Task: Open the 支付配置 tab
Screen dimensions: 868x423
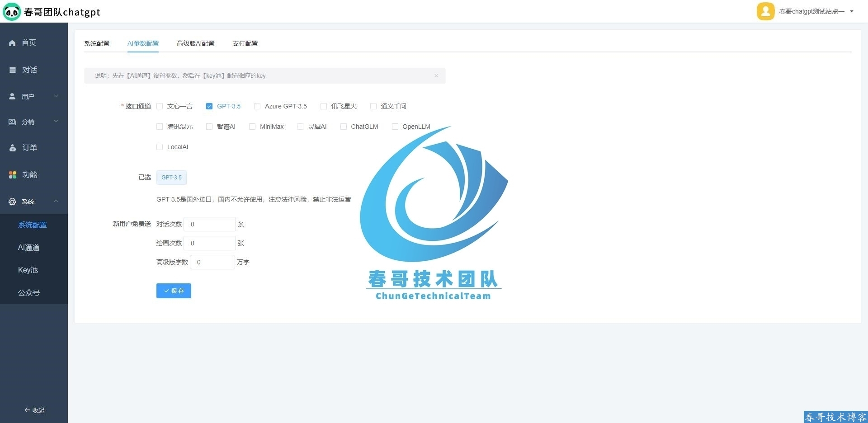Action: click(x=245, y=43)
